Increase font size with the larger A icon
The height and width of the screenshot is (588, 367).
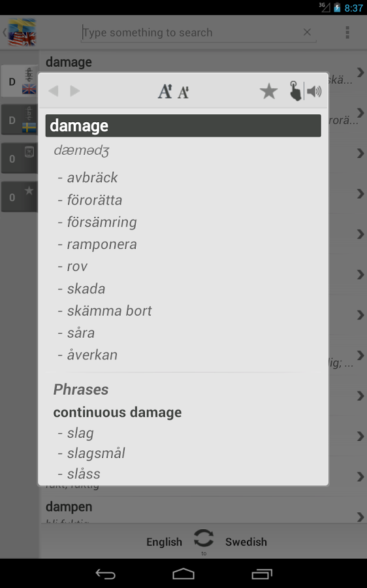click(165, 91)
